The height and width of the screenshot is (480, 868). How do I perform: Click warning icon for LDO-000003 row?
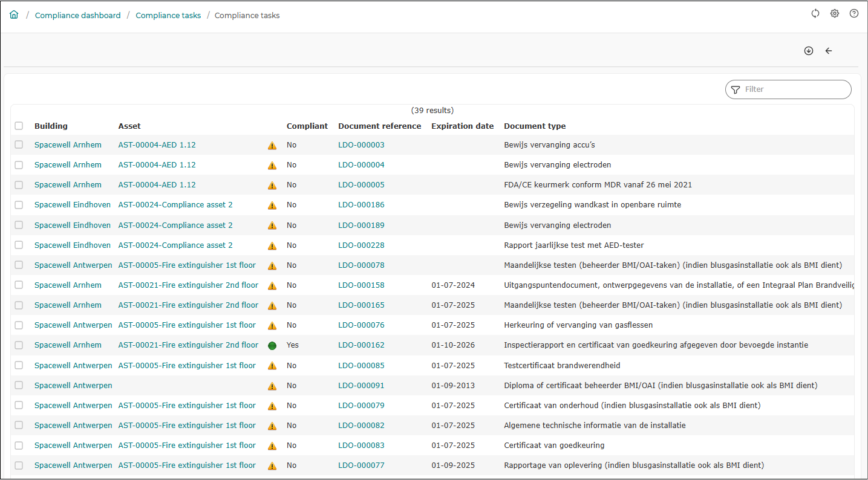click(x=272, y=146)
